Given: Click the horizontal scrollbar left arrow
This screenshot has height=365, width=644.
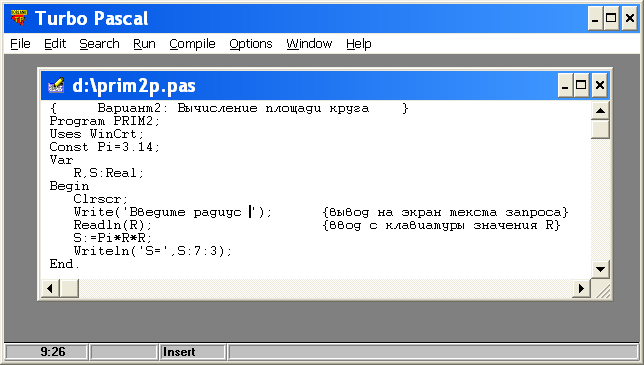Looking at the screenshot, I should (x=50, y=288).
